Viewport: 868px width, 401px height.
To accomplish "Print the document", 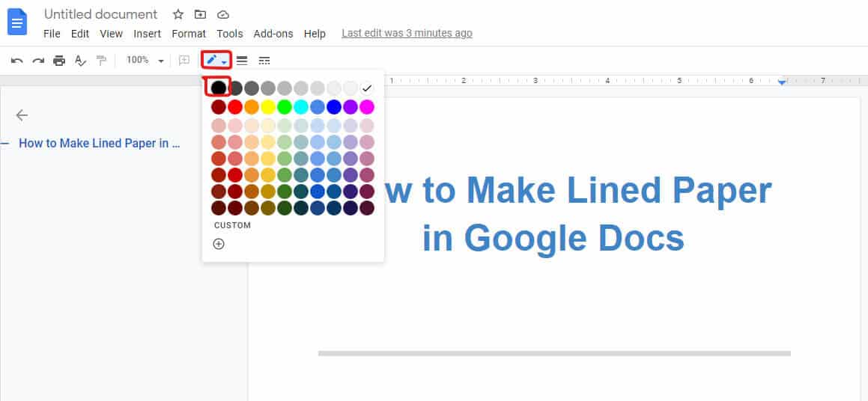I will [59, 61].
